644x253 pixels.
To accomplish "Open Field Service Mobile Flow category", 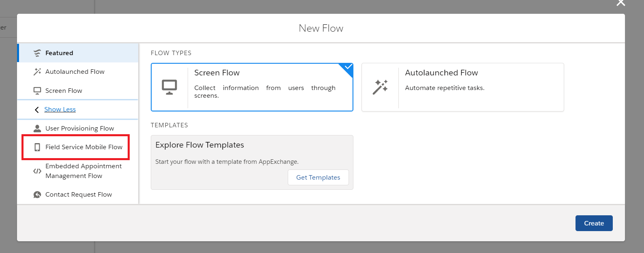I will tap(78, 147).
